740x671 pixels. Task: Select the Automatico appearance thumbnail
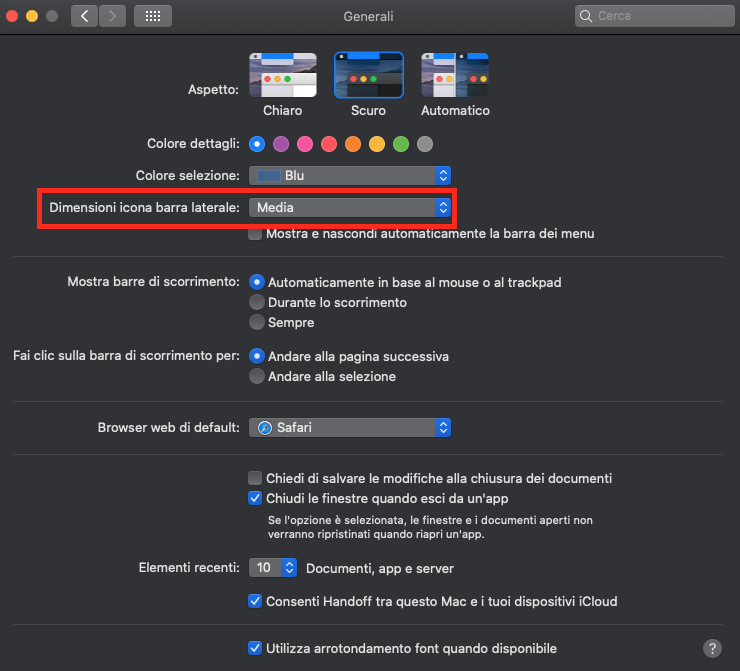tap(454, 75)
